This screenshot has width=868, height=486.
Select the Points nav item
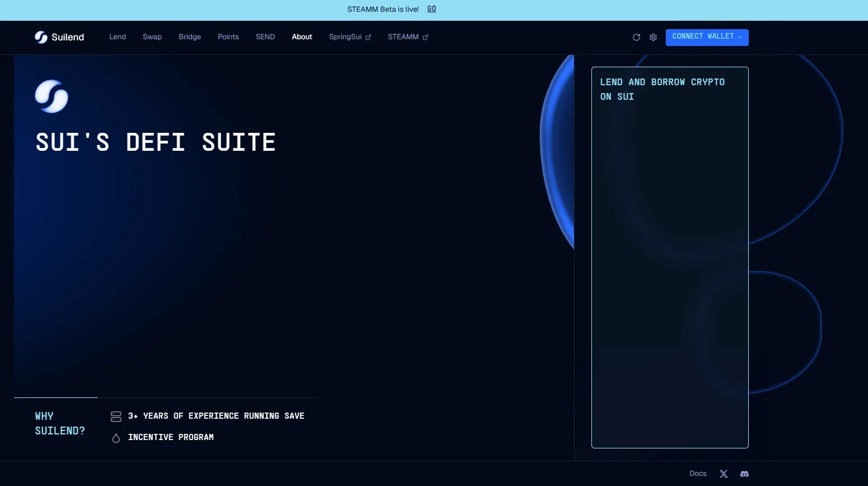click(x=228, y=37)
